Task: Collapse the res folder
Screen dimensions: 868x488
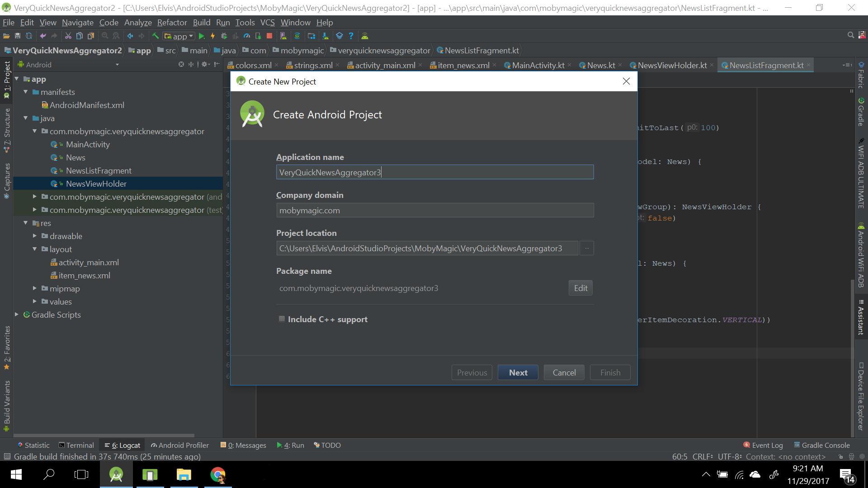Action: pyautogui.click(x=26, y=223)
